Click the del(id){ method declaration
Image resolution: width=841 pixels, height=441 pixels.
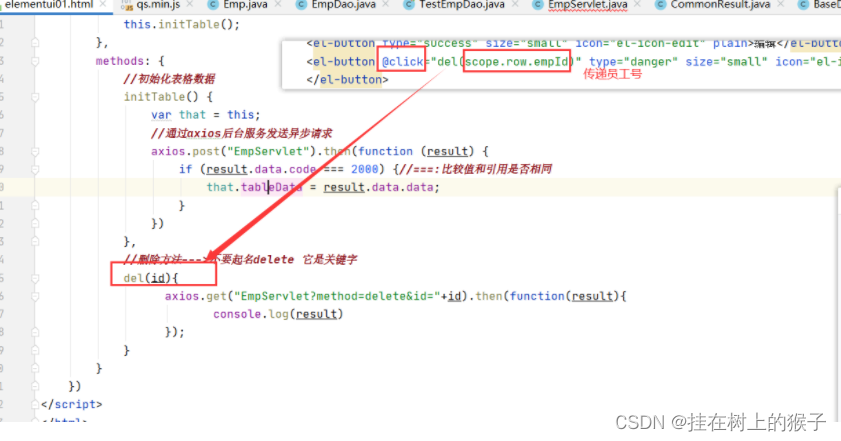pyautogui.click(x=151, y=278)
